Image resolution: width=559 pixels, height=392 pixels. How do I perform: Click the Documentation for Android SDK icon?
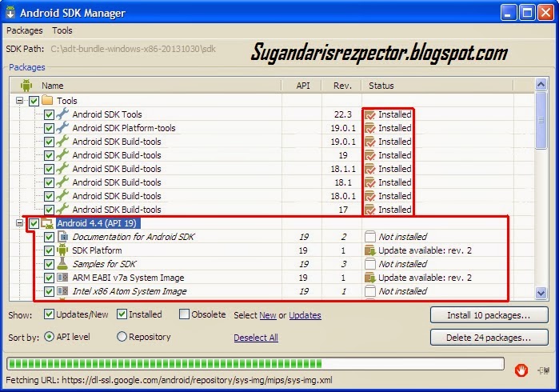pyautogui.click(x=62, y=237)
